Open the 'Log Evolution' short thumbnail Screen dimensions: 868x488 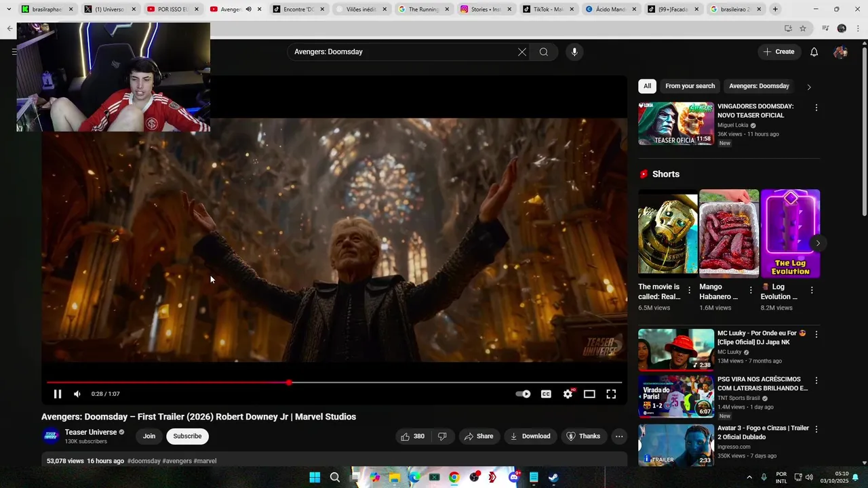click(x=790, y=234)
